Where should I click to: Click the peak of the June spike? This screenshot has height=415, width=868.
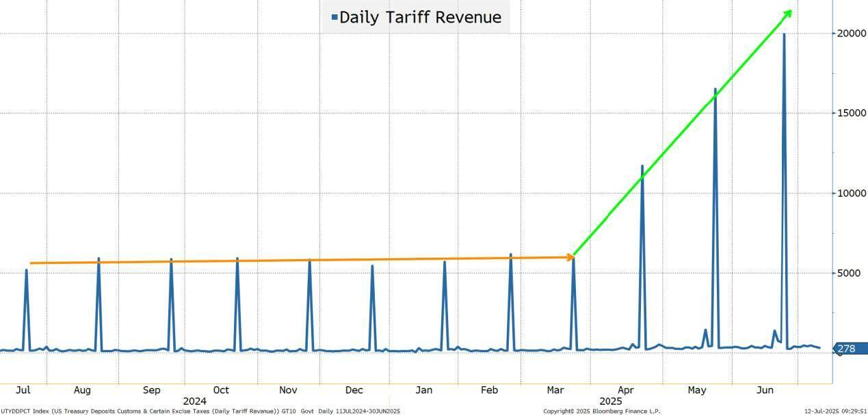pos(783,34)
